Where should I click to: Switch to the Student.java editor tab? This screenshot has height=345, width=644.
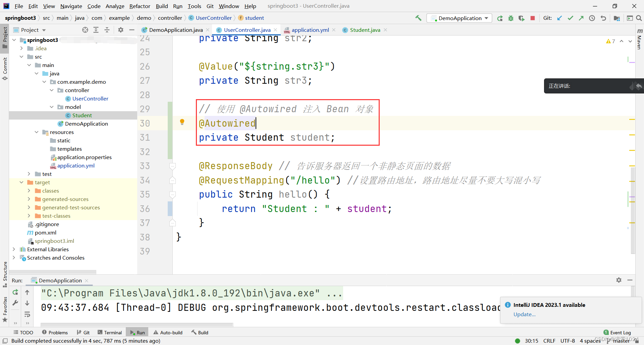pyautogui.click(x=365, y=30)
